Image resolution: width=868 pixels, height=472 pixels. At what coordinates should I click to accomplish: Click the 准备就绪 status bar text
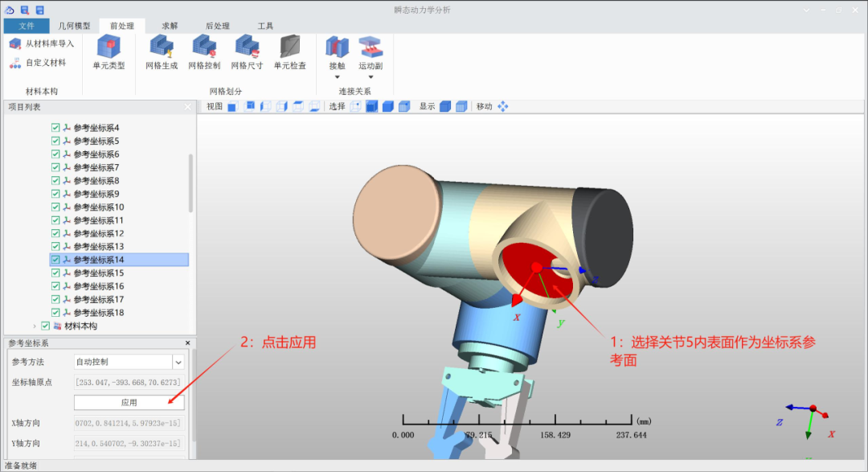[21, 466]
